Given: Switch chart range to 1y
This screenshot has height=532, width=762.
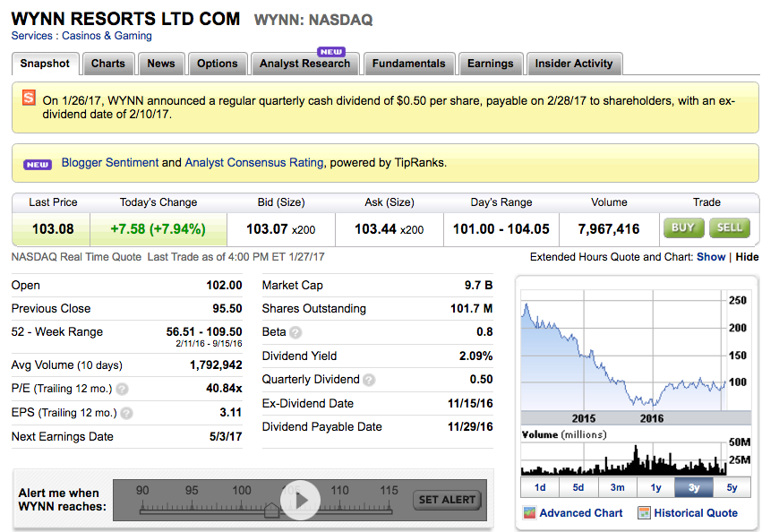Looking at the screenshot, I should (655, 487).
